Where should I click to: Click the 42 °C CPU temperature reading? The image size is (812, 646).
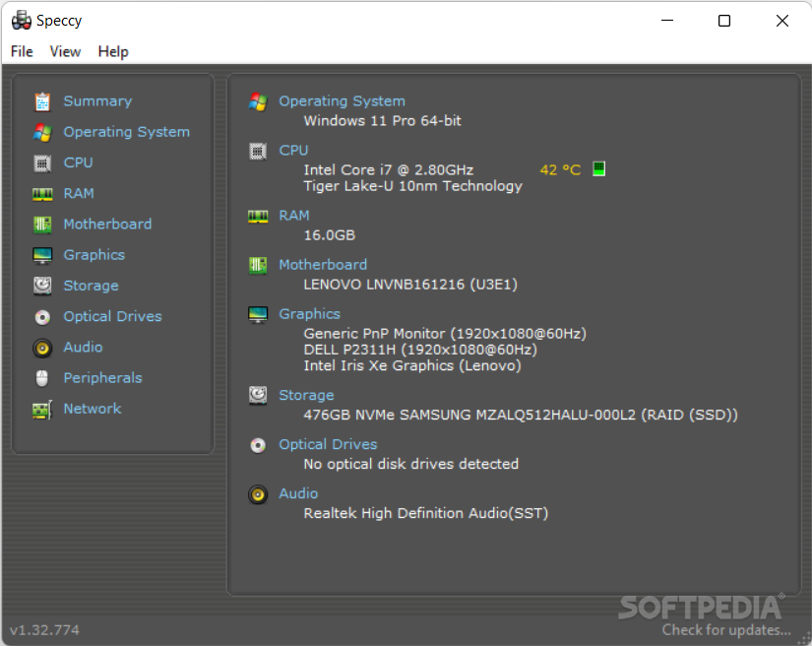pos(560,170)
